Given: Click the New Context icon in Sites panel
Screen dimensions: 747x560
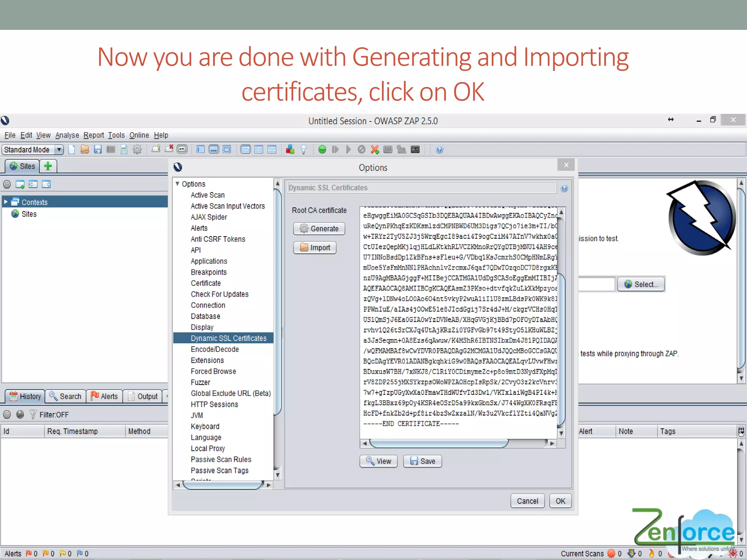Looking at the screenshot, I should tap(20, 184).
